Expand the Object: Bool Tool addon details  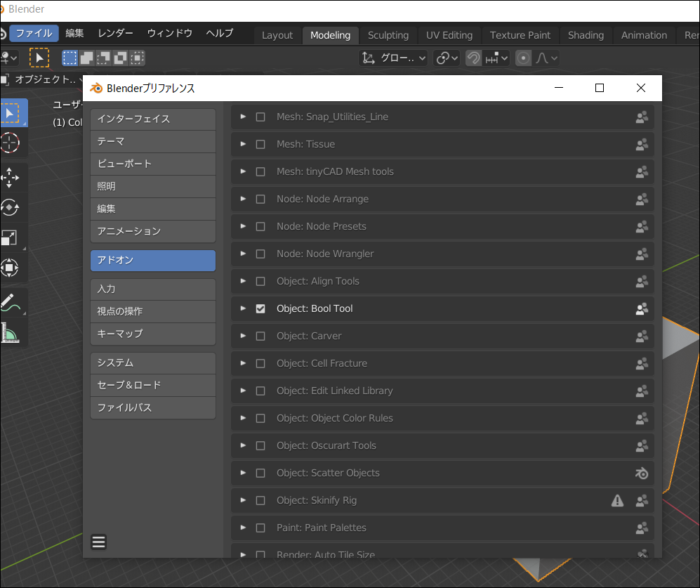(x=243, y=308)
